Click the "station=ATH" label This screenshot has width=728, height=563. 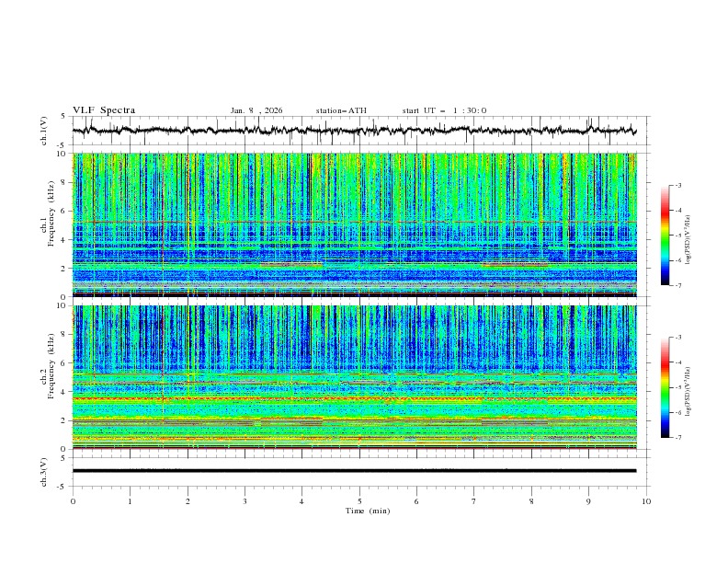click(341, 110)
